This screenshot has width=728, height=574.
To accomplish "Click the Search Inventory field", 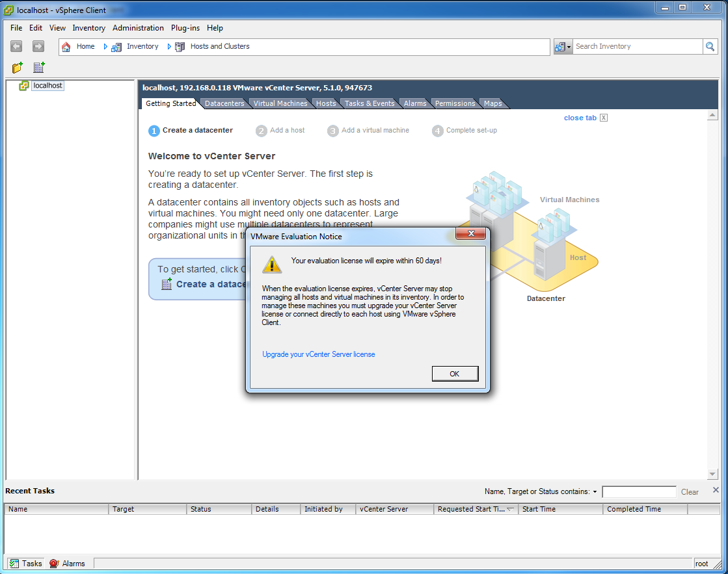I will [x=638, y=46].
